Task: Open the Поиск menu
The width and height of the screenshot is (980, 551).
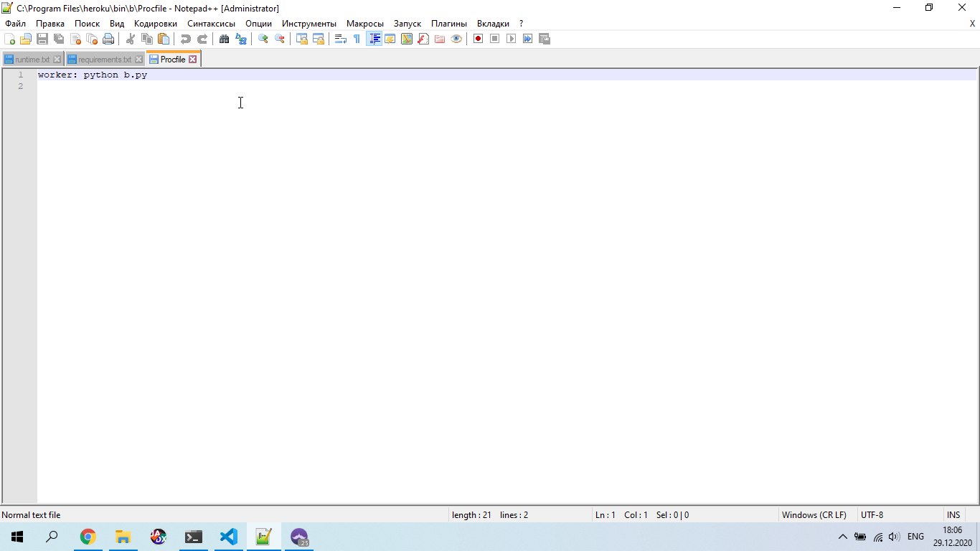Action: tap(87, 24)
